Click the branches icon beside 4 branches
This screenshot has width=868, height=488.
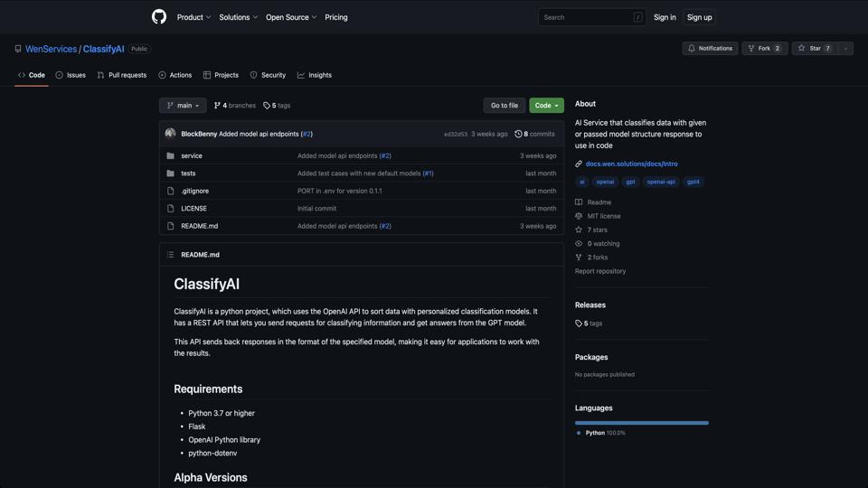pos(217,106)
